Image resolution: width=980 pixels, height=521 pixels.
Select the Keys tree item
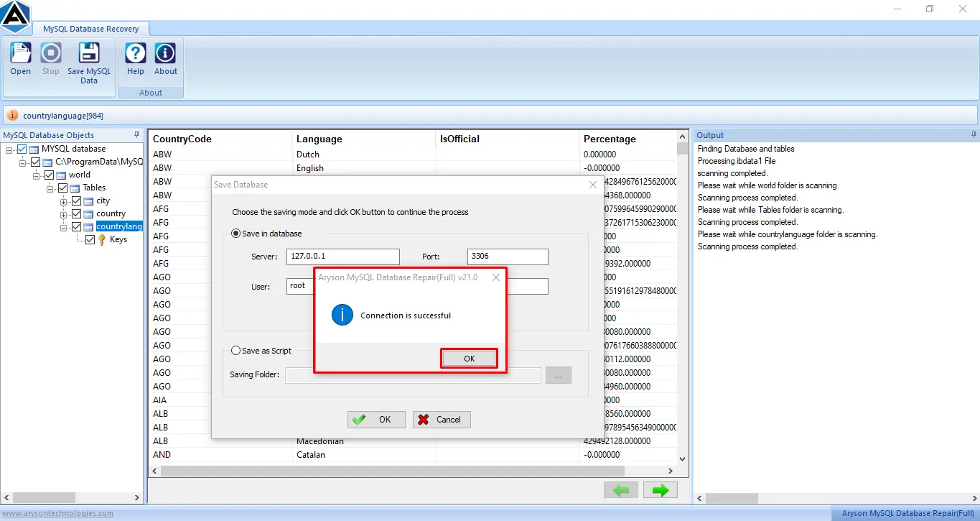(x=118, y=240)
